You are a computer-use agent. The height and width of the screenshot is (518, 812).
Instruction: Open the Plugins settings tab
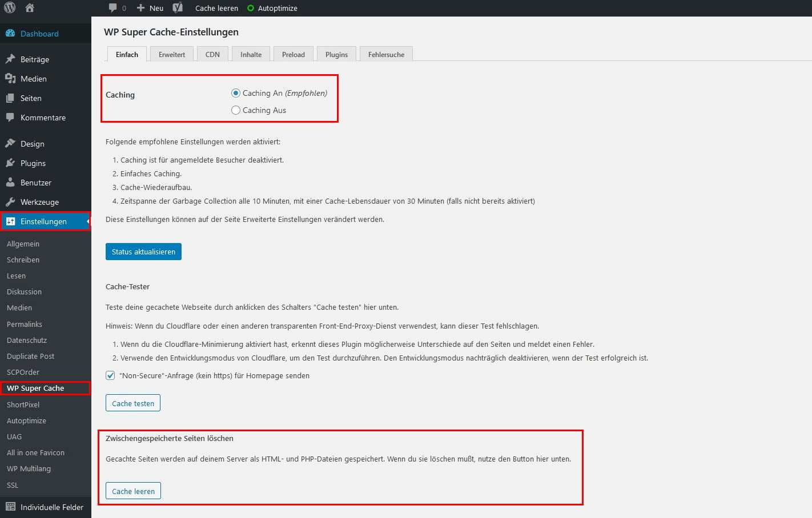[336, 54]
